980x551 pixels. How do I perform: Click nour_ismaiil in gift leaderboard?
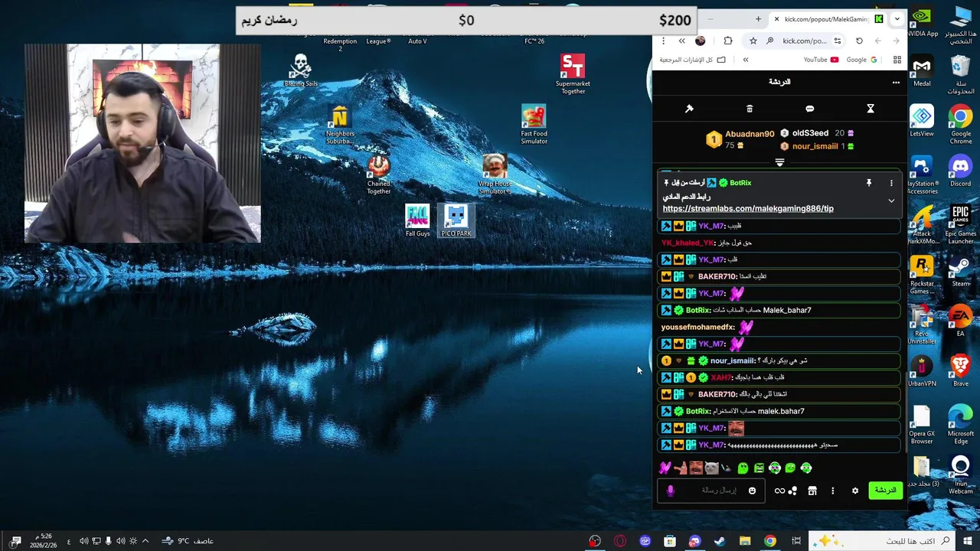coord(815,146)
